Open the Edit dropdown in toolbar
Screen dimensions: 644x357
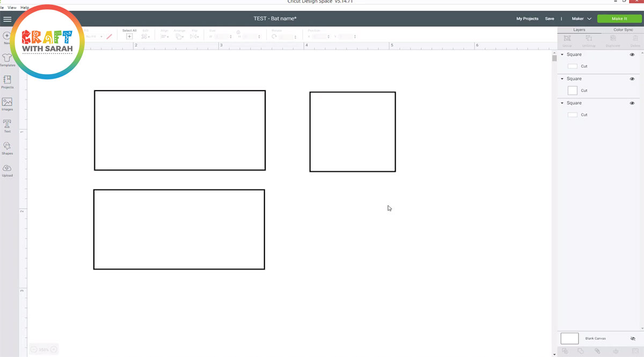point(145,37)
